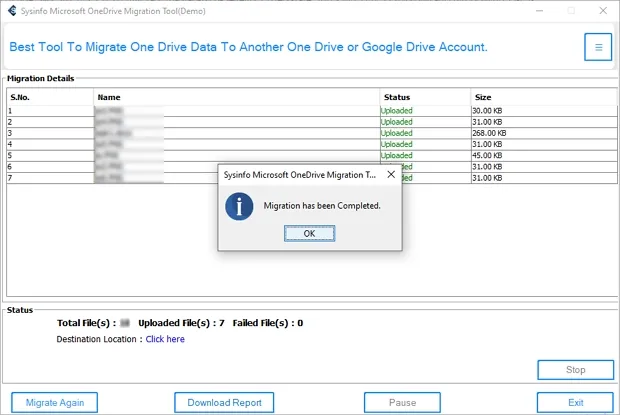Click the Download Report button
620x415 pixels.
(224, 402)
